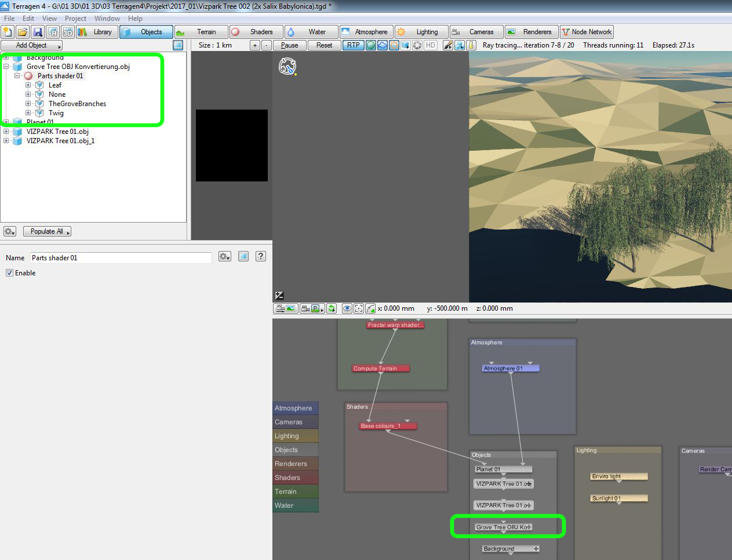Open the Add Object dropdown
The height and width of the screenshot is (560, 732).
(31, 45)
